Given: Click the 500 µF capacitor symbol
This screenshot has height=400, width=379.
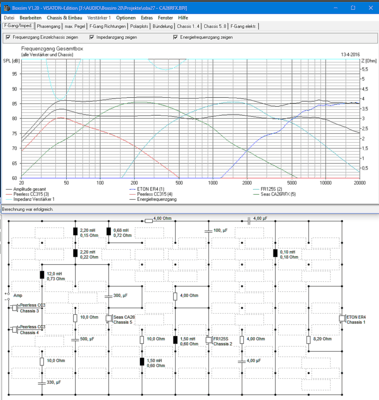Looking at the screenshot, I should pyautogui.click(x=75, y=340).
